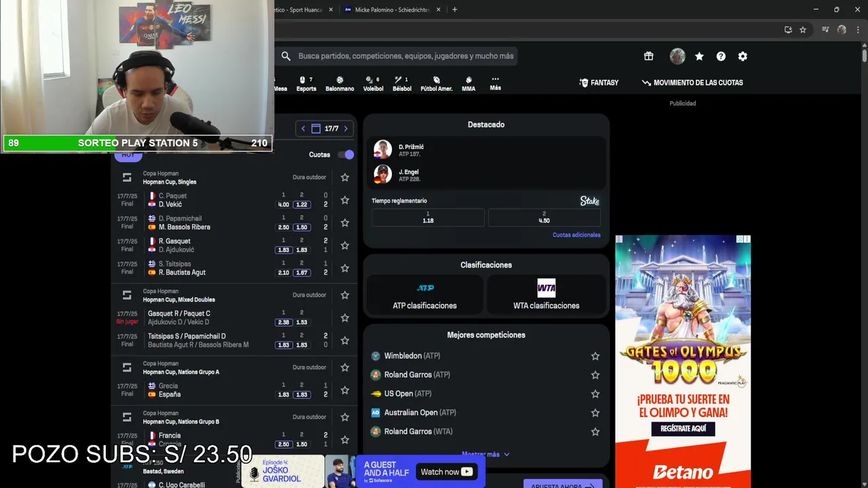
Task: Open Movimiento de las cuotas
Action: pos(692,83)
